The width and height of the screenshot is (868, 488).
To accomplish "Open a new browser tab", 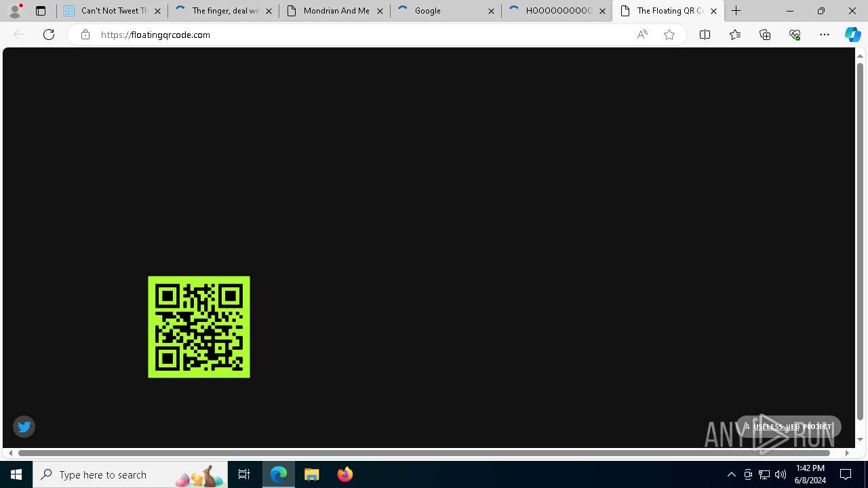I will point(736,11).
